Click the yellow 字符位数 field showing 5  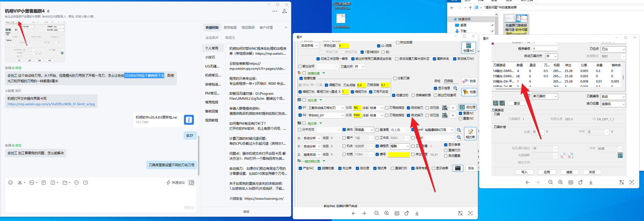343,45
